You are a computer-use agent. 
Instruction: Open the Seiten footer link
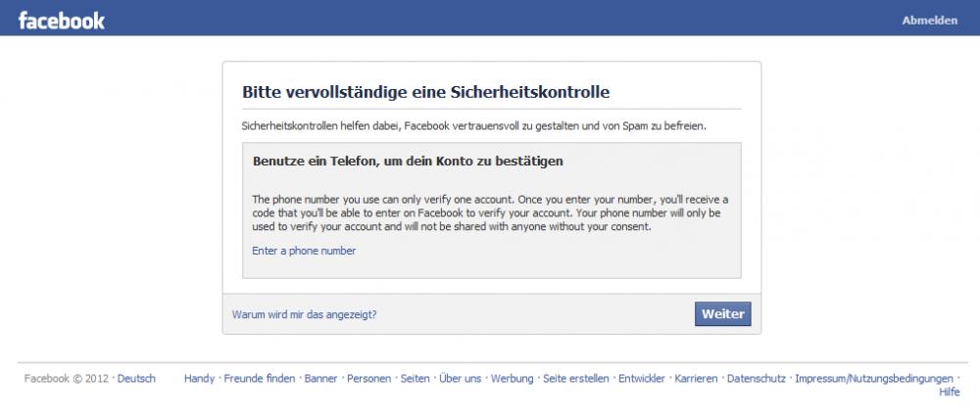(x=415, y=379)
